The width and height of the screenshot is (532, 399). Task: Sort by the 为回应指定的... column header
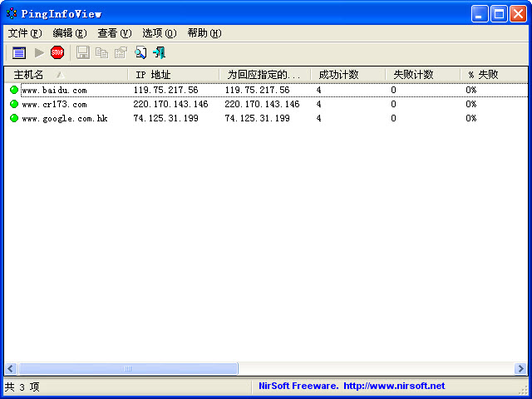[265, 74]
